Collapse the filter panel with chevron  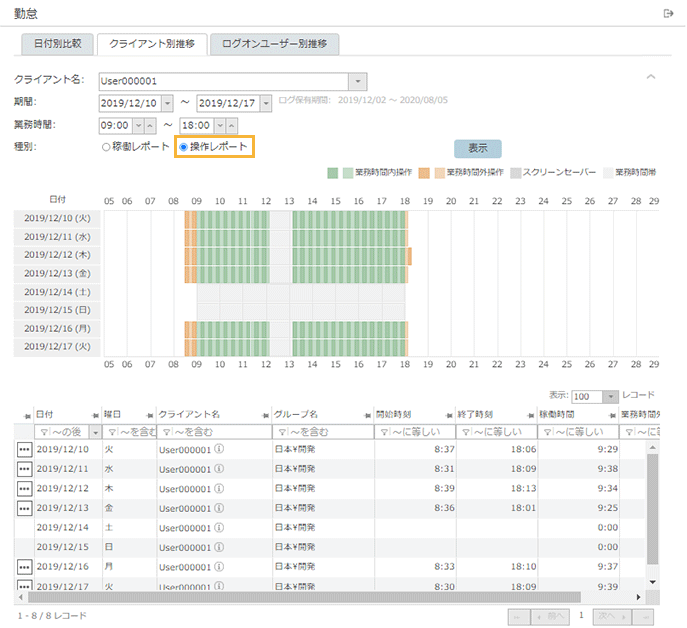pos(651,76)
